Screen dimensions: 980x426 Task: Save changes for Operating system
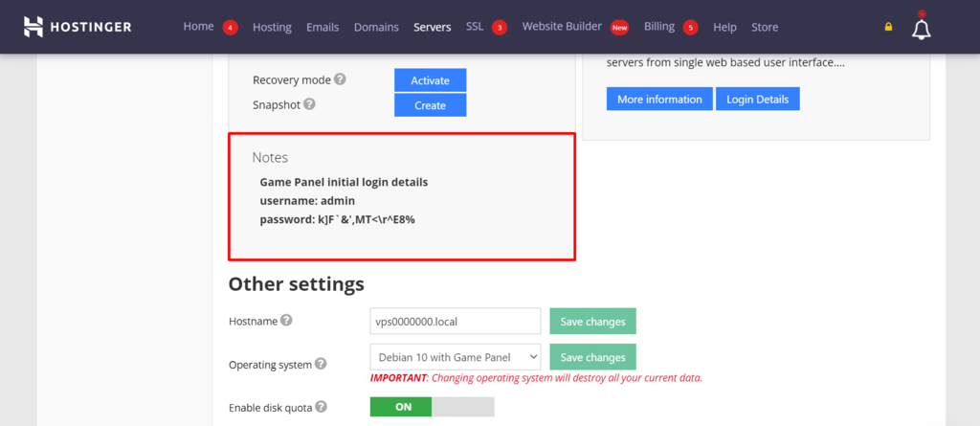[592, 357]
